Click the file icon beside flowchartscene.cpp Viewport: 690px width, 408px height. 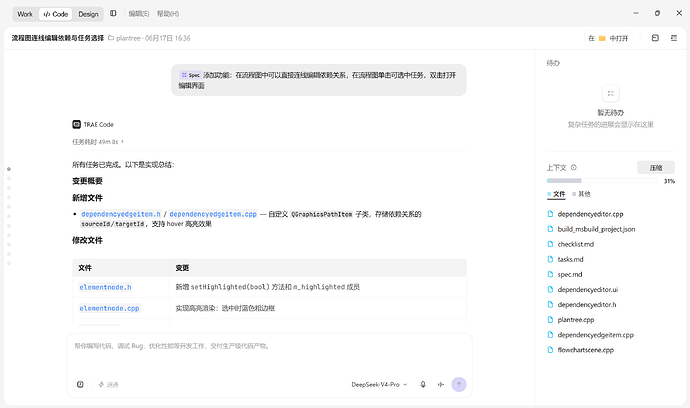tap(550, 350)
